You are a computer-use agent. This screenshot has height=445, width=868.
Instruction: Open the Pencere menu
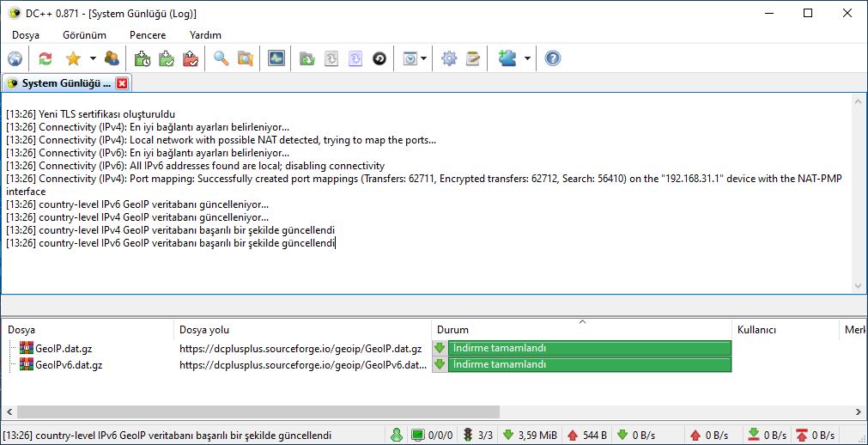pos(148,35)
